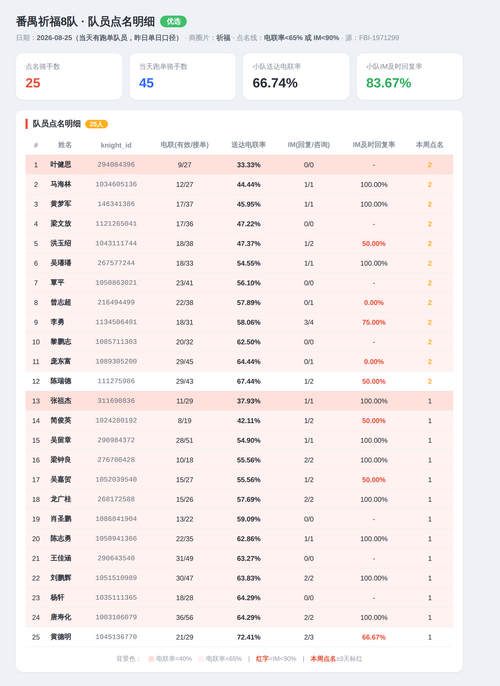Select the 点名骑手数 card showing 25

pos(69,77)
